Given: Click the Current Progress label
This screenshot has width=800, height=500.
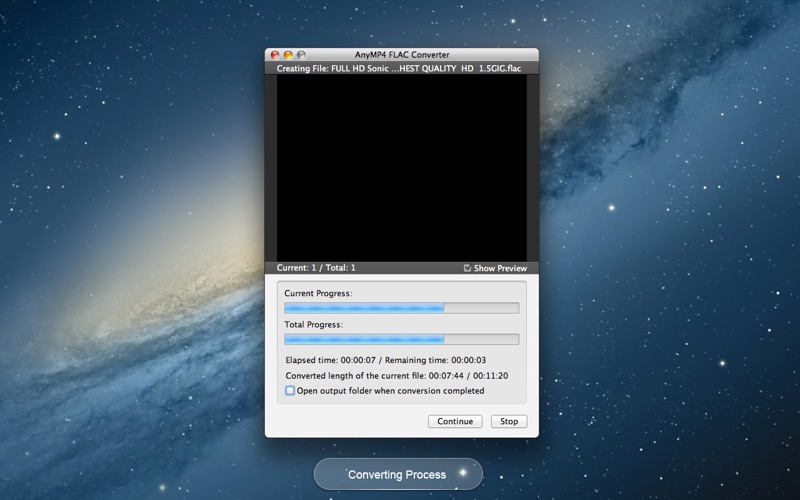Looking at the screenshot, I should pyautogui.click(x=318, y=293).
